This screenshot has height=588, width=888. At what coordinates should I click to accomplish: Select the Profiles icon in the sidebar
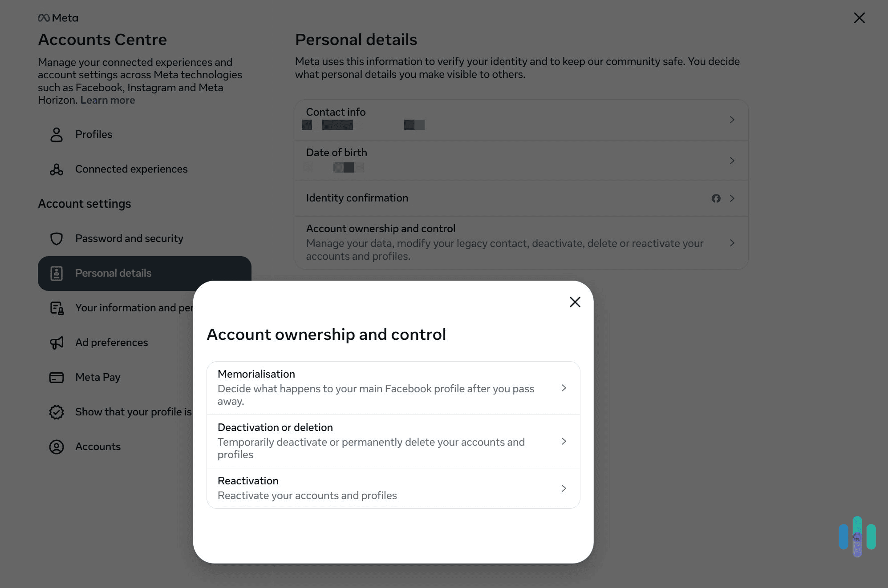click(56, 134)
